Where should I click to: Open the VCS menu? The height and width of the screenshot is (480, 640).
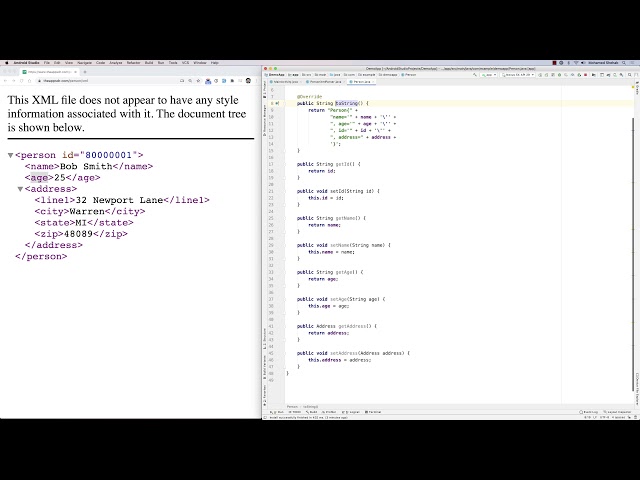point(185,63)
